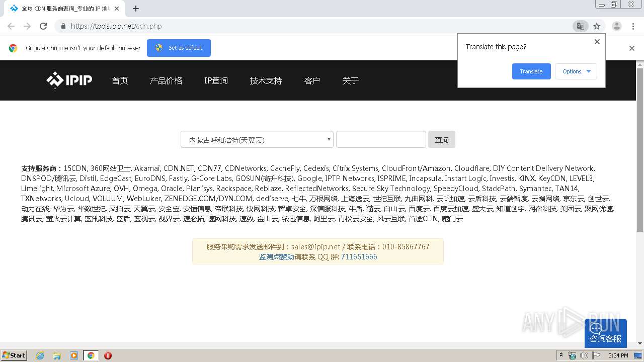Click the '阿里云' provider name
This screenshot has width=644, height=362.
point(324,219)
